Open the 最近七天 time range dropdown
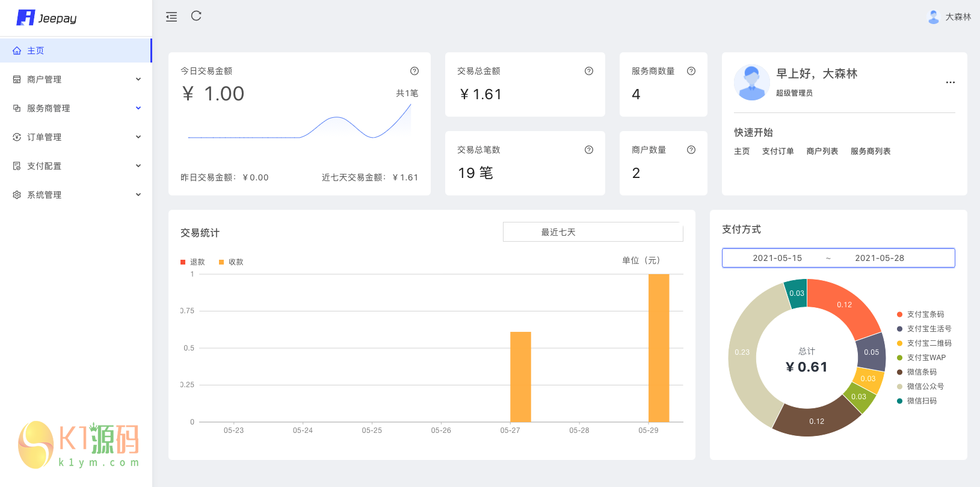 click(x=593, y=232)
